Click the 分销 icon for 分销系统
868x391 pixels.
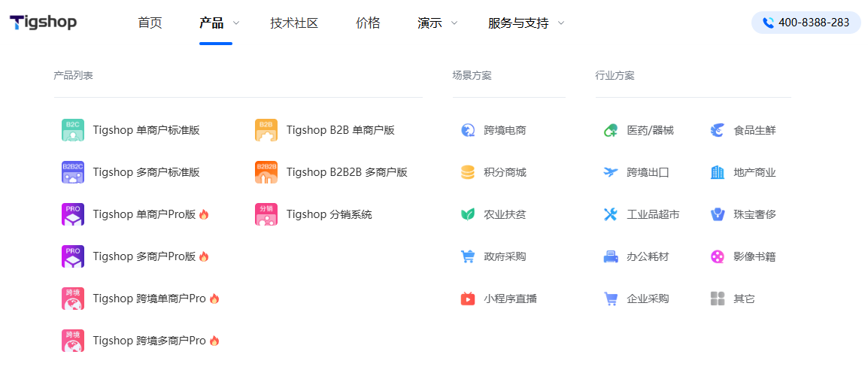(x=266, y=214)
